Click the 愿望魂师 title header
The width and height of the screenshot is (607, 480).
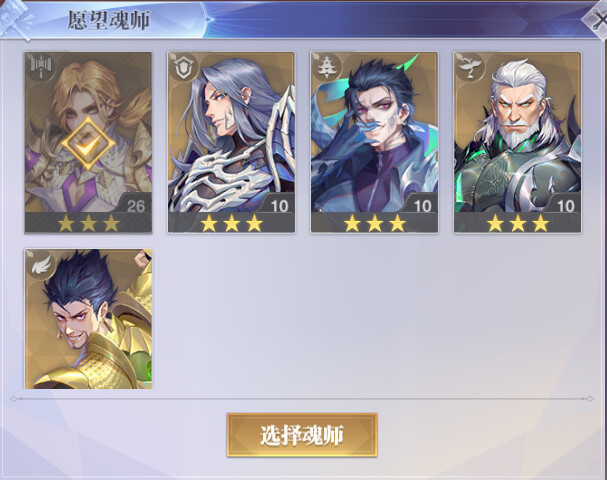point(109,20)
